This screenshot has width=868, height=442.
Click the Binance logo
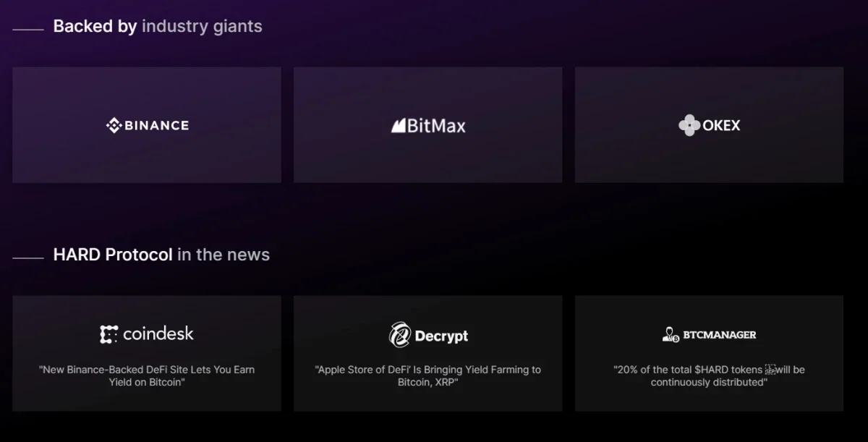[148, 125]
